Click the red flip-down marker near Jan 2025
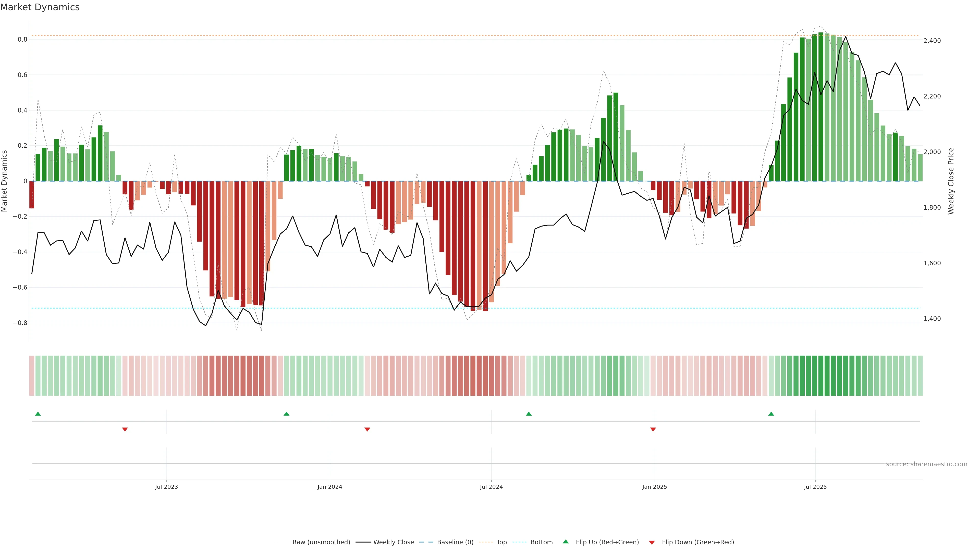980x551 pixels. pos(653,429)
